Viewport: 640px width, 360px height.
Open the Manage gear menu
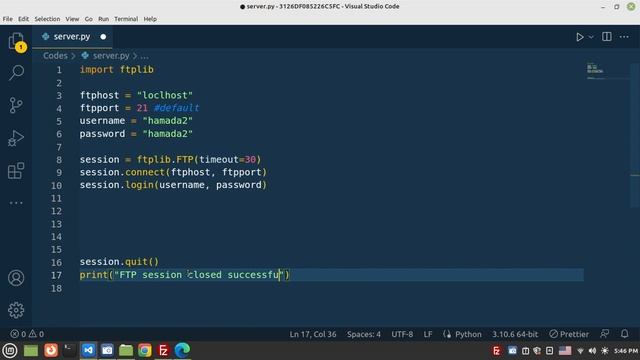(16, 310)
